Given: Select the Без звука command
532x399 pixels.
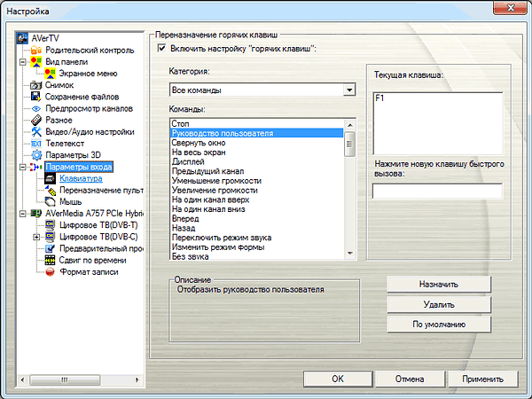Looking at the screenshot, I should click(x=257, y=256).
